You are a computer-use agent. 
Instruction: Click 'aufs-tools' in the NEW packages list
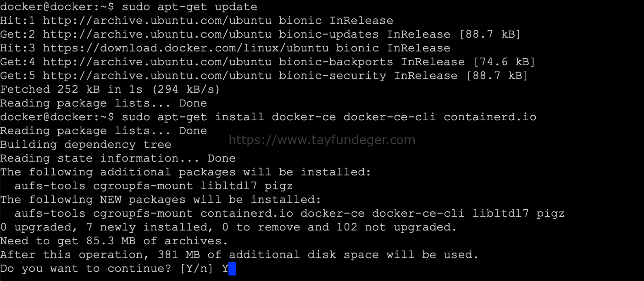click(x=50, y=214)
